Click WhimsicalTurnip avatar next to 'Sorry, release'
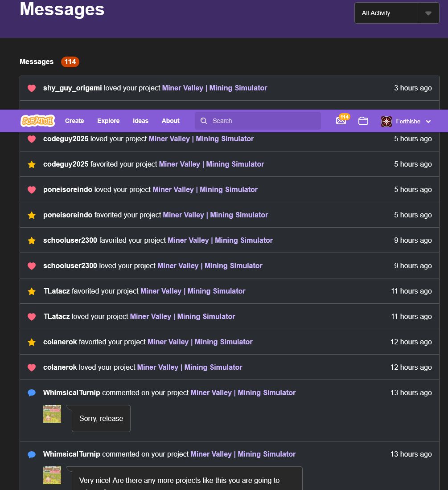The width and height of the screenshot is (448, 490). 52,414
